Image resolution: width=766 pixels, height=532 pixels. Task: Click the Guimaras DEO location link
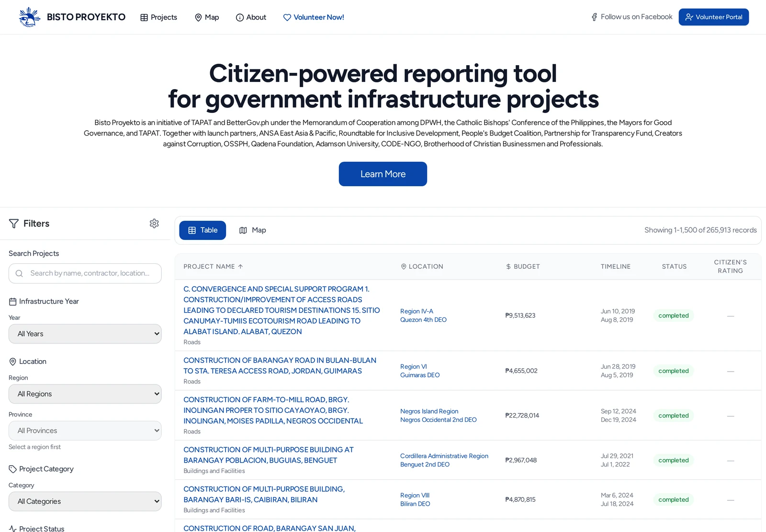click(420, 375)
